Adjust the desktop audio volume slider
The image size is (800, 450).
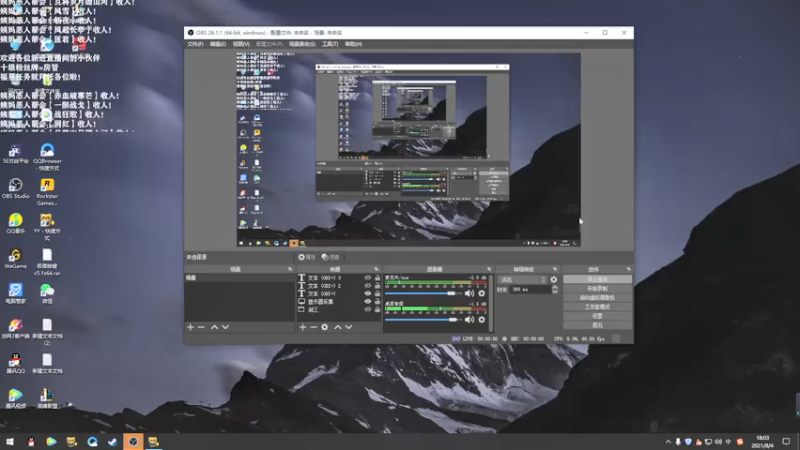click(x=421, y=320)
